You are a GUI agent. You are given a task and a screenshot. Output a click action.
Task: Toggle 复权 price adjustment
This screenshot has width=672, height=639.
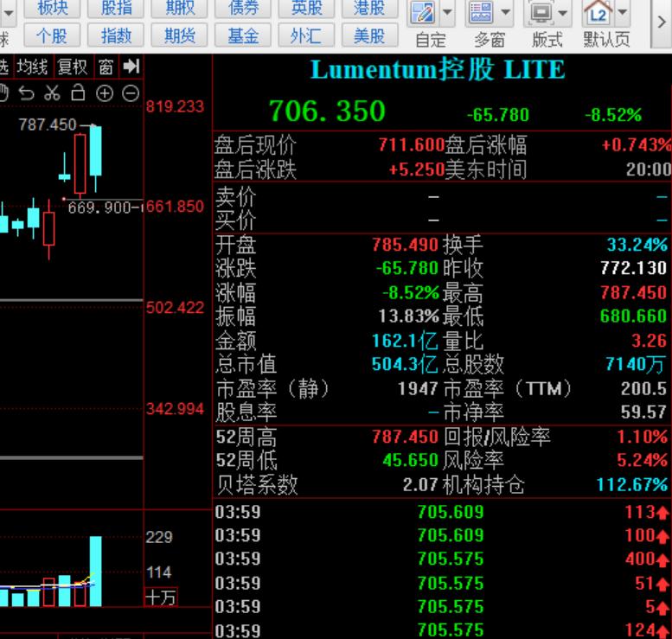(x=73, y=67)
